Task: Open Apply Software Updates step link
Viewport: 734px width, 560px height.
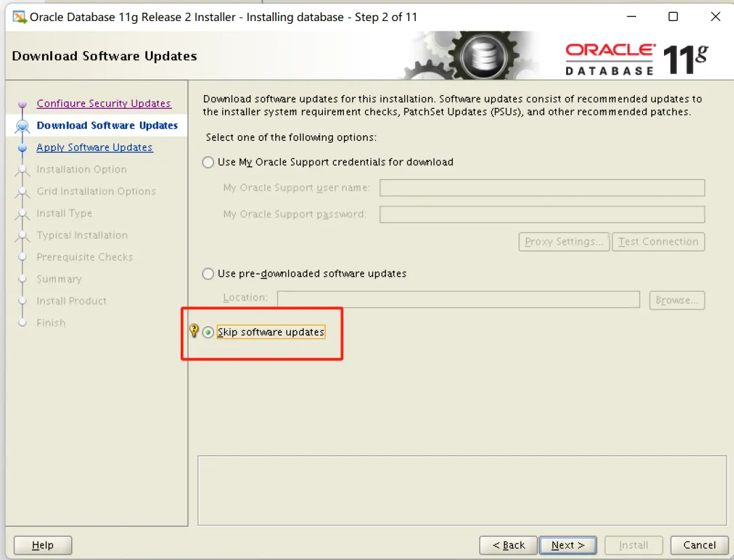Action: point(94,147)
